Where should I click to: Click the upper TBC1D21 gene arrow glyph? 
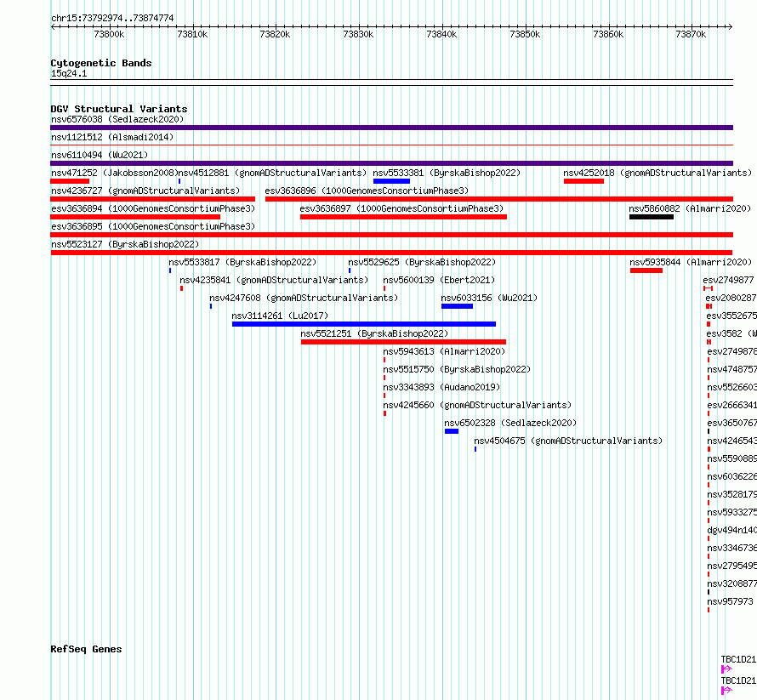(x=726, y=669)
